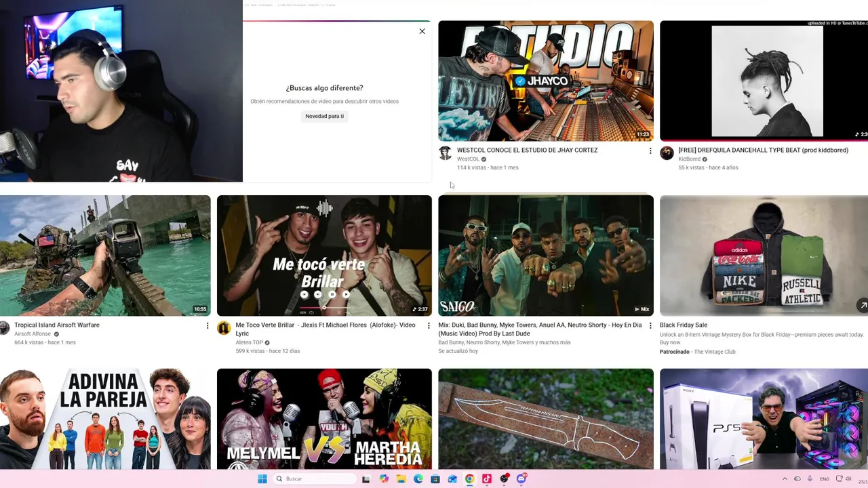The height and width of the screenshot is (488, 868).
Task: Open the KidBored channel name link
Action: coord(690,159)
